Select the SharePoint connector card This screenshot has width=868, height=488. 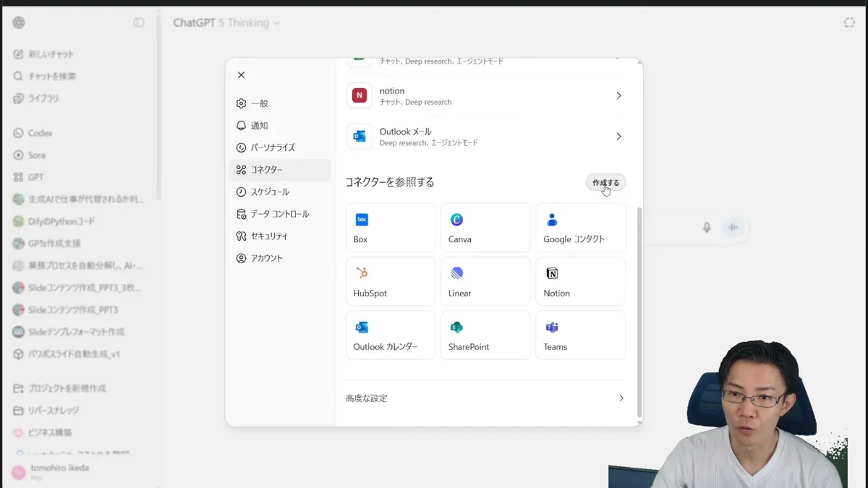point(485,335)
